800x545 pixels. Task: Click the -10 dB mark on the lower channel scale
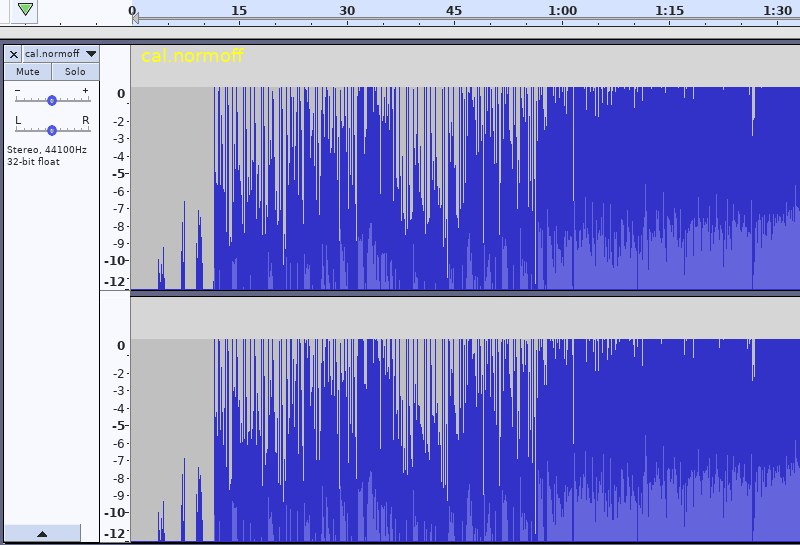click(x=115, y=513)
